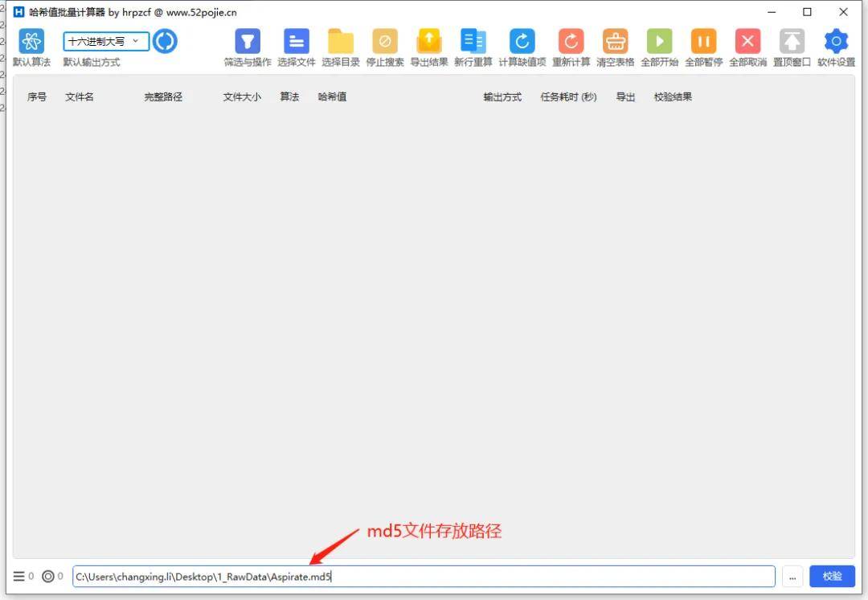868x600 pixels.
Task: Expand the 十六进制大写 output format dropdown
Action: pos(106,42)
